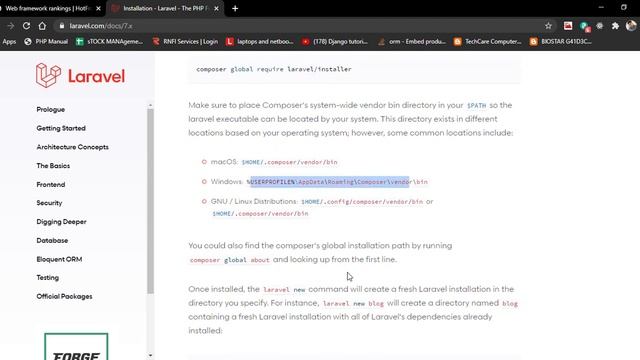Open a new browser tab
Viewport: 640px width, 360px height.
(x=235, y=8)
